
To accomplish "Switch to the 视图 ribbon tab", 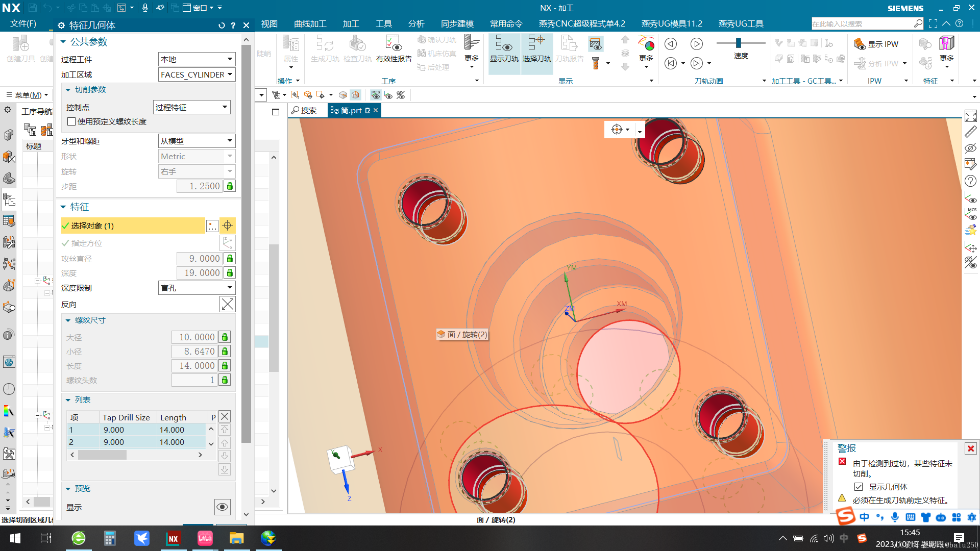I will [269, 24].
